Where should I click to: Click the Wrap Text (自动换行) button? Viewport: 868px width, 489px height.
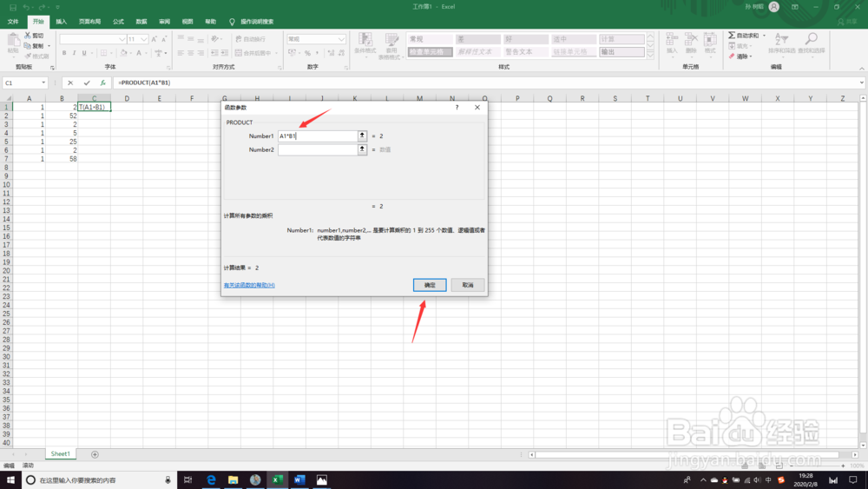[250, 39]
